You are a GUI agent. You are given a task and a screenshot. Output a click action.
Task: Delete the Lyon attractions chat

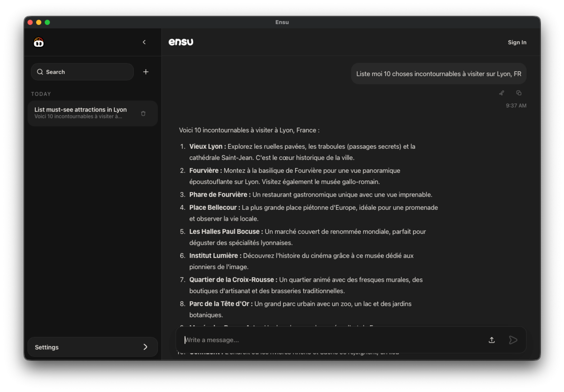click(143, 113)
